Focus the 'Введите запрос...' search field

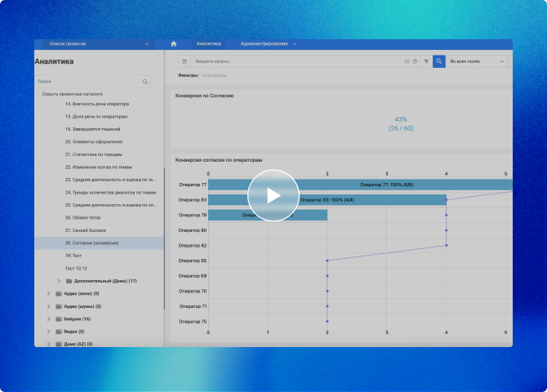(x=298, y=61)
